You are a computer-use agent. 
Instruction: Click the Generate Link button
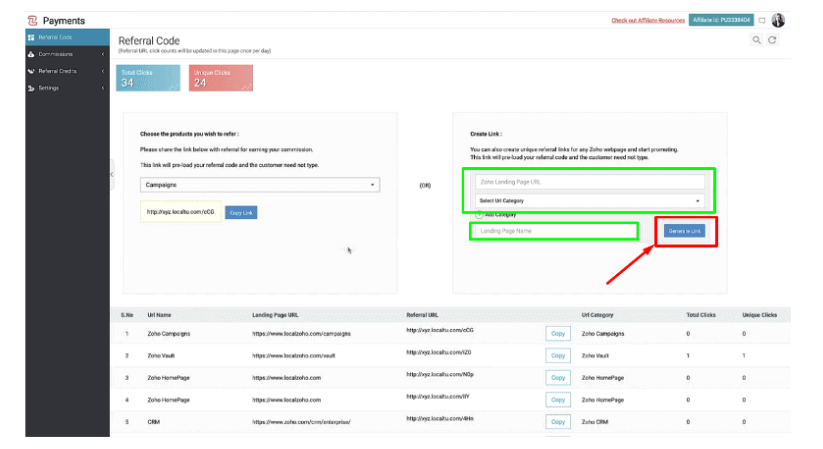[x=684, y=231]
